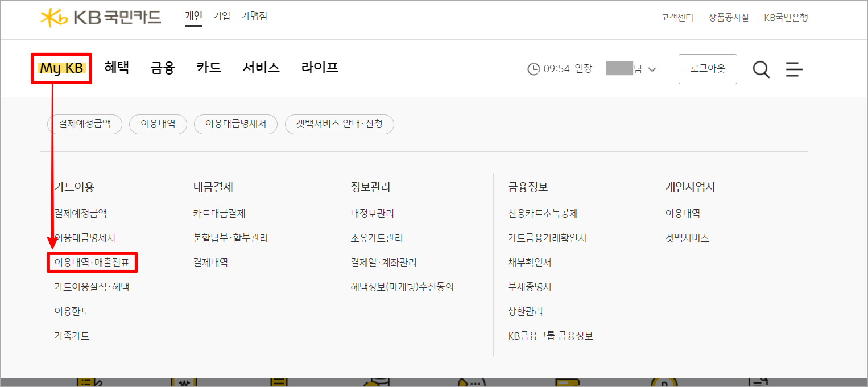Open 내정보관리 under 정보관리
Screen dimensions: 868x387
point(372,213)
